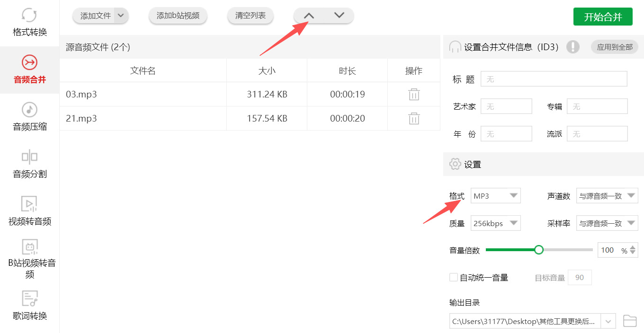
Task: Move selected file up with the up arrow
Action: coord(309,16)
